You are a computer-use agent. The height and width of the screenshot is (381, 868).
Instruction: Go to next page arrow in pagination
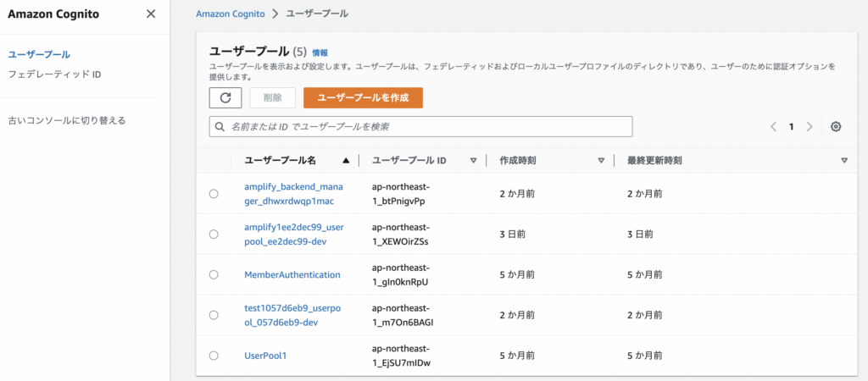click(810, 127)
